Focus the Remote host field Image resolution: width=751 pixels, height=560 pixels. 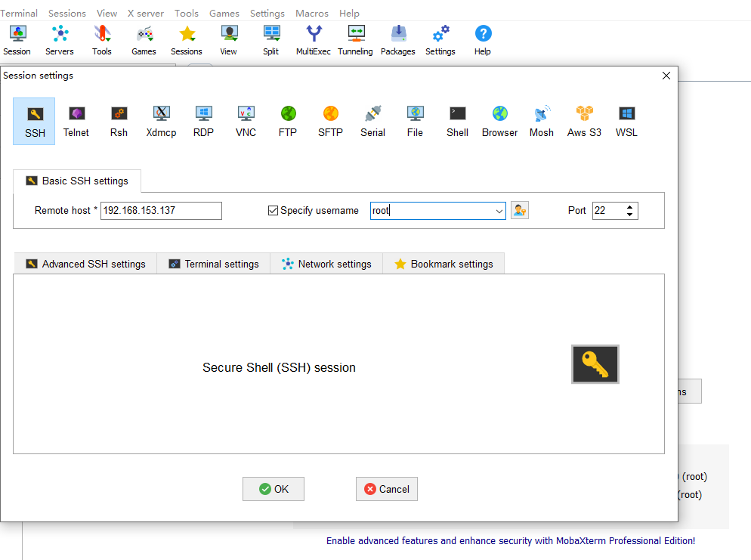(x=161, y=211)
